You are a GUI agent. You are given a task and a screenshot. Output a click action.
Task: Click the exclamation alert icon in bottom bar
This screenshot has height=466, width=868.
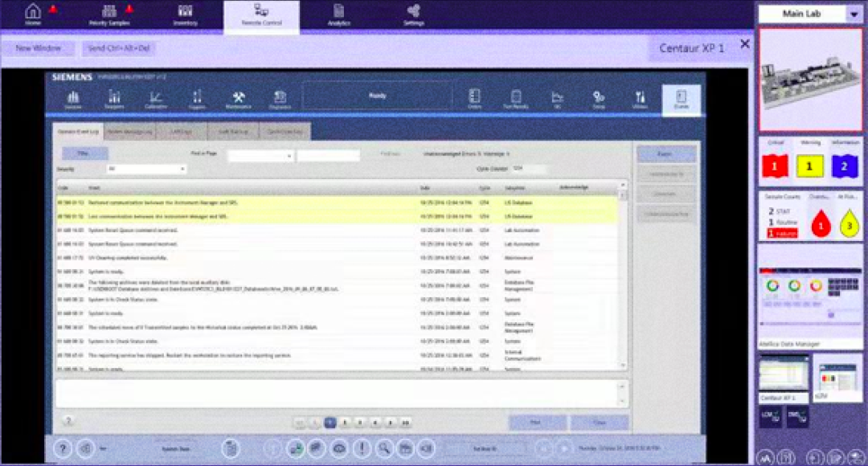click(362, 448)
